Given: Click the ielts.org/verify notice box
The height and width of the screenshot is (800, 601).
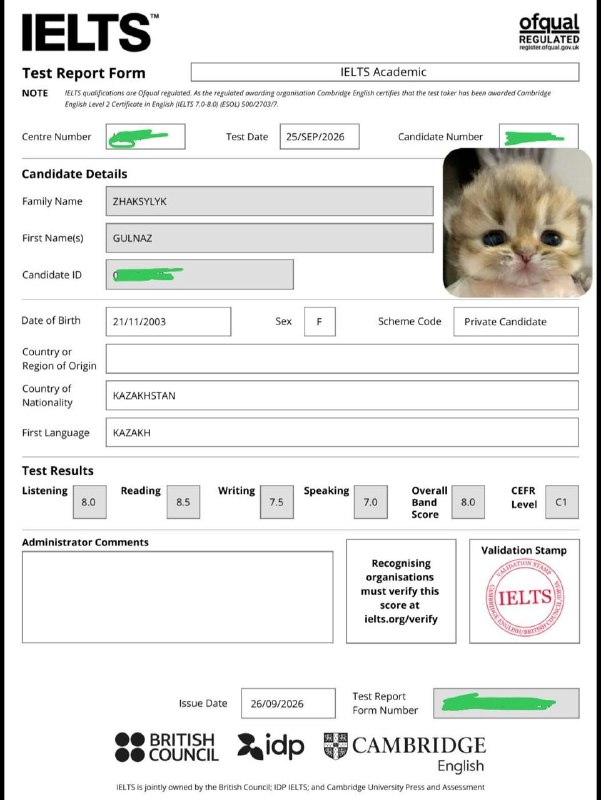Looking at the screenshot, I should (x=401, y=591).
